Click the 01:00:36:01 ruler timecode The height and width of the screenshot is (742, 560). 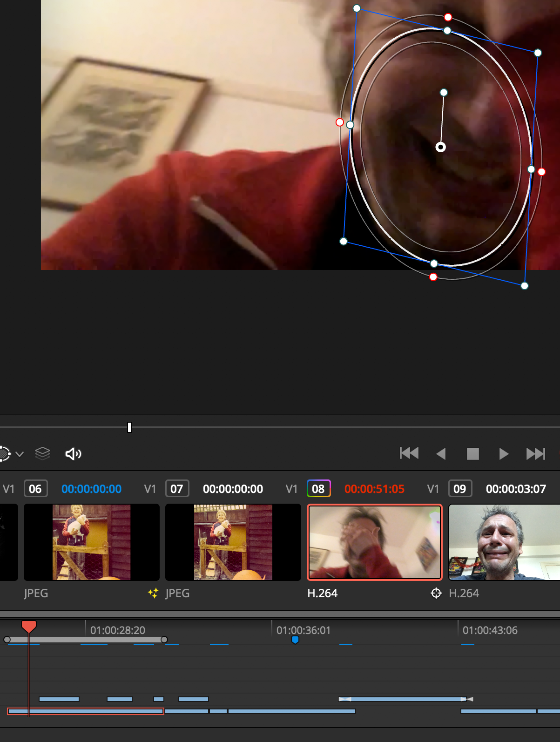pos(304,630)
